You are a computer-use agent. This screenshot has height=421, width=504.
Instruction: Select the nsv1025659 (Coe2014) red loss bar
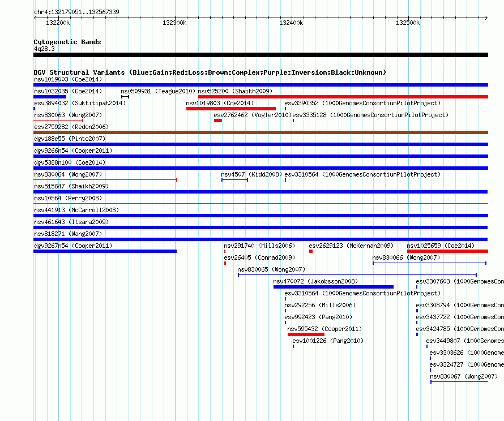447,251
